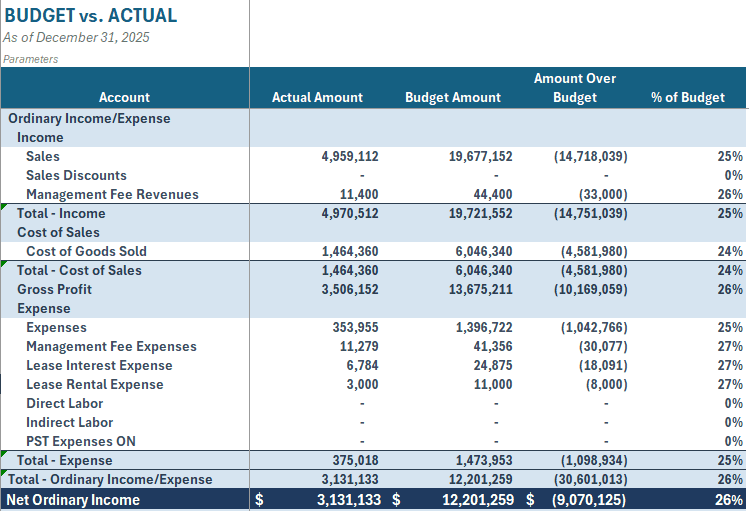Select the Amount Over Budget header
749x511 pixels.
point(575,88)
